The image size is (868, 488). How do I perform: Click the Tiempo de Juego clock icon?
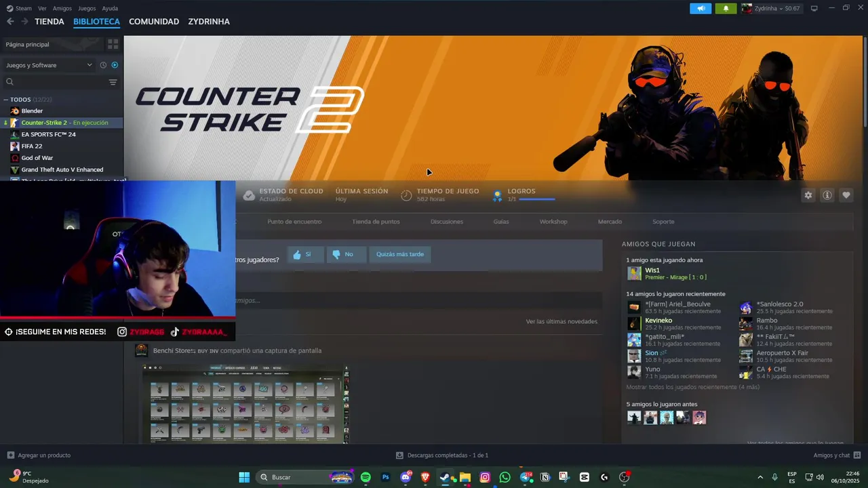(406, 195)
